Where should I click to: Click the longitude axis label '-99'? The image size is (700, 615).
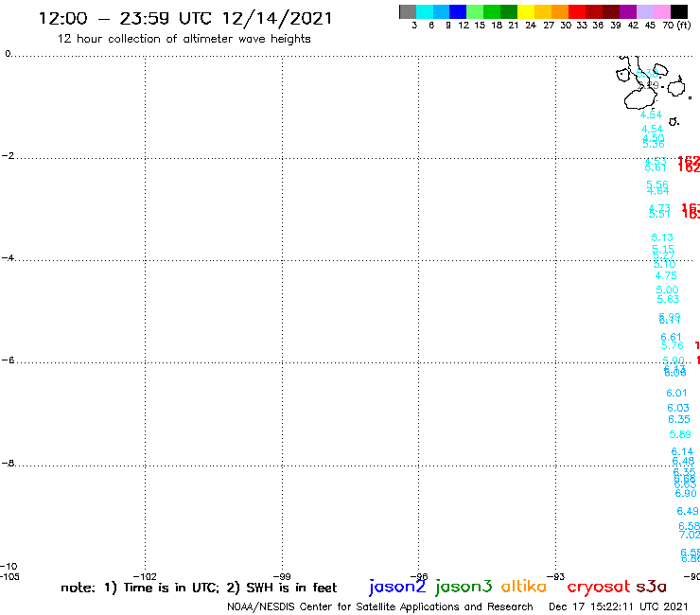(282, 576)
